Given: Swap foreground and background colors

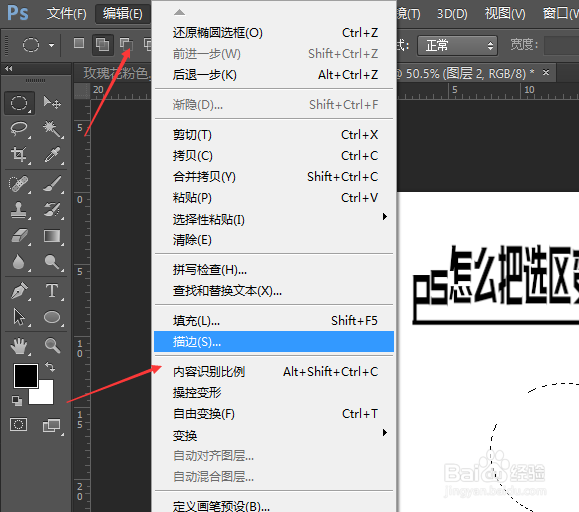Looking at the screenshot, I should click(x=50, y=367).
